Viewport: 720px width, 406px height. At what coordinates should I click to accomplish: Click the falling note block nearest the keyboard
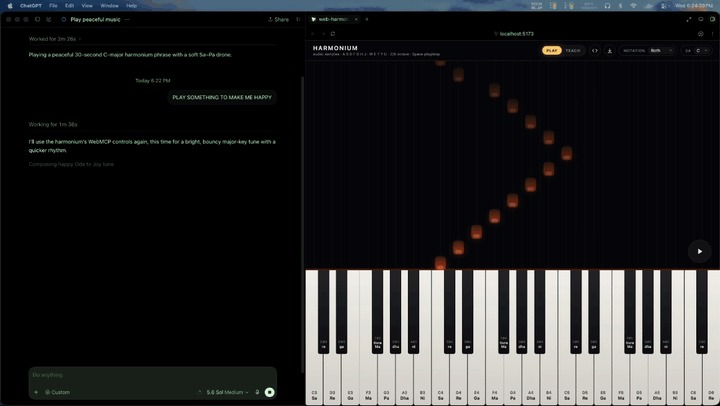pos(440,263)
